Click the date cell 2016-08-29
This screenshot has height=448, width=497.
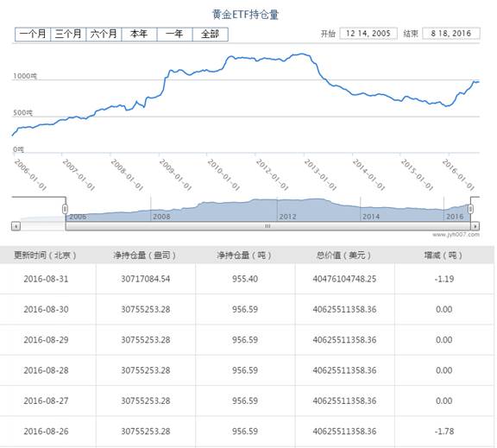coord(46,340)
